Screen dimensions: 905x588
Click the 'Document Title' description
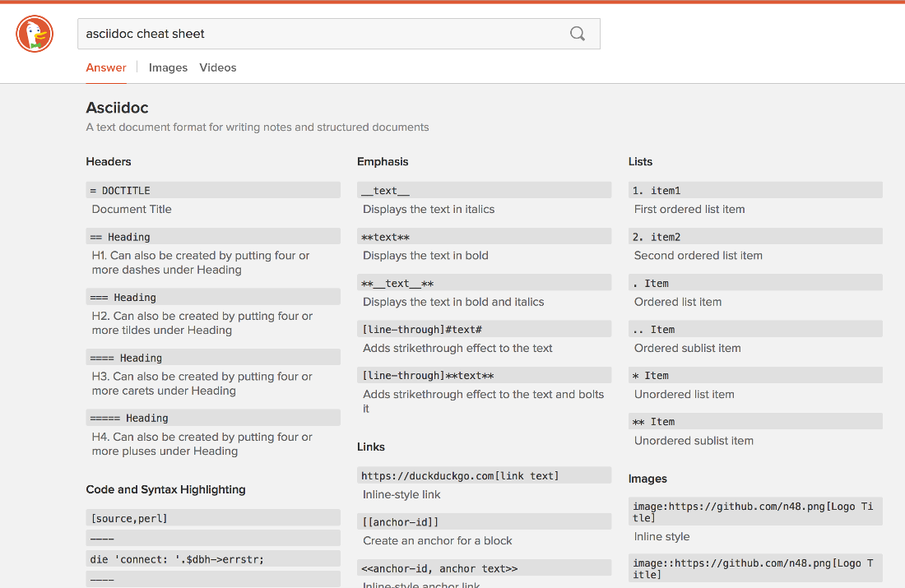click(132, 210)
